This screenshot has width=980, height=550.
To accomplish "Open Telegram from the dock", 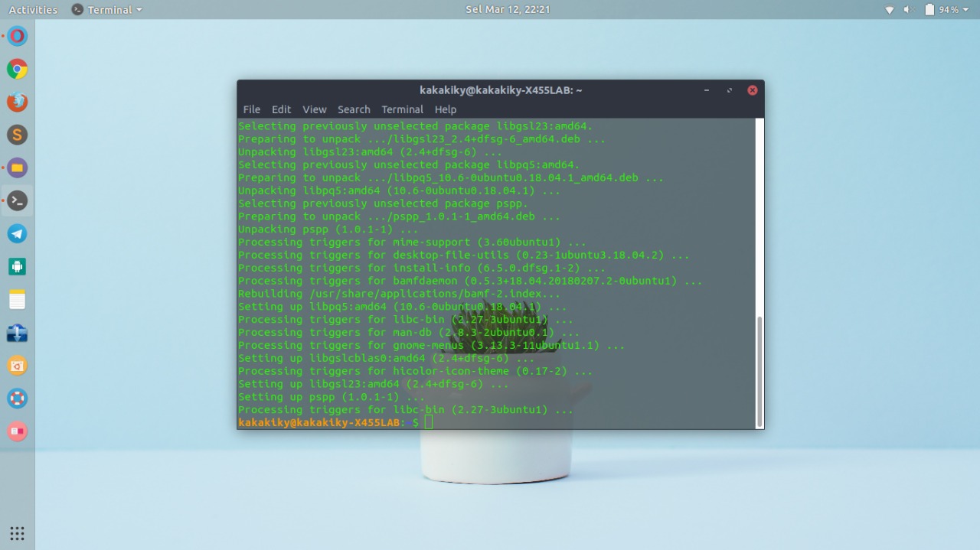I will coord(17,233).
